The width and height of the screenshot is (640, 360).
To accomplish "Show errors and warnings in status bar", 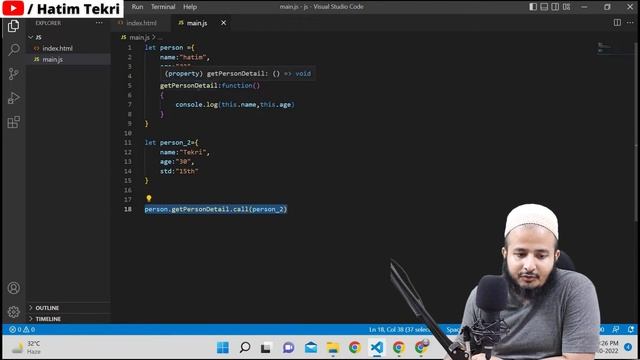I will (22, 329).
